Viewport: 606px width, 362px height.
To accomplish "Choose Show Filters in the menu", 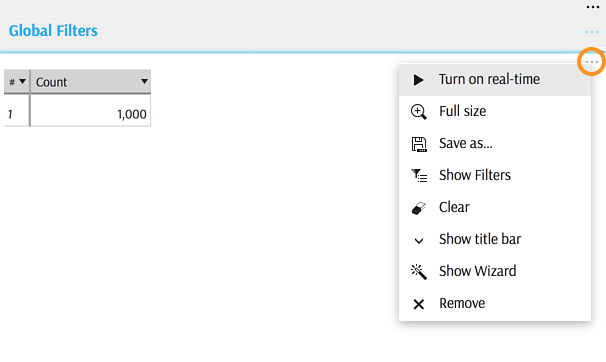I will coord(495,175).
